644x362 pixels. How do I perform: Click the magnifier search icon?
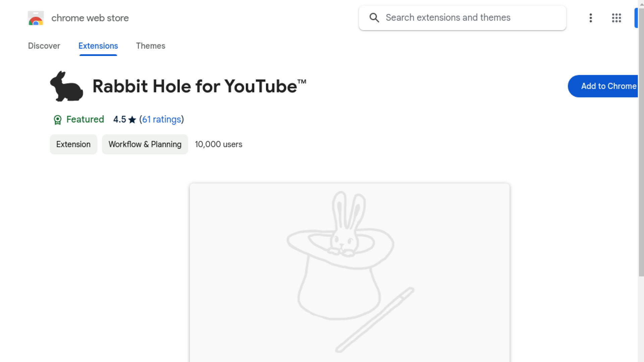374,18
